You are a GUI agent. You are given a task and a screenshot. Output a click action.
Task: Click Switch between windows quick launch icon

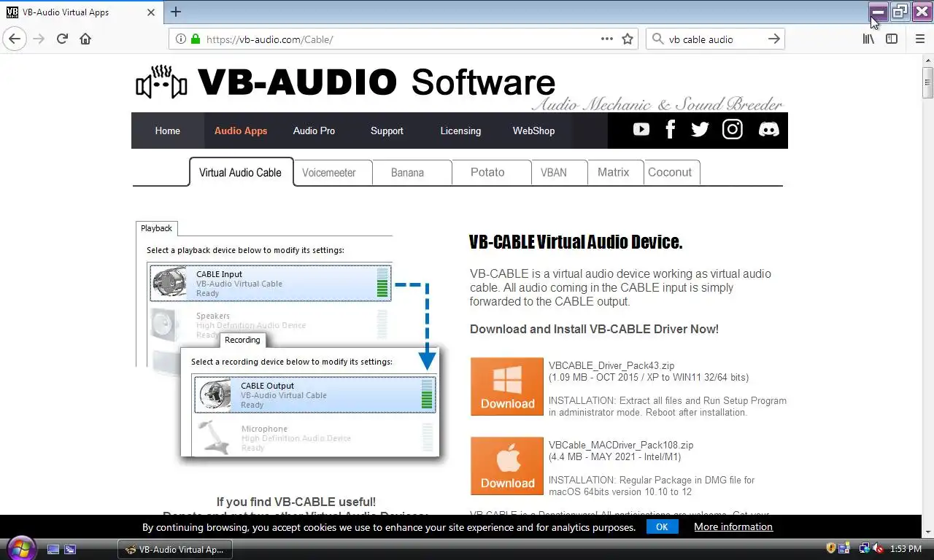70,549
